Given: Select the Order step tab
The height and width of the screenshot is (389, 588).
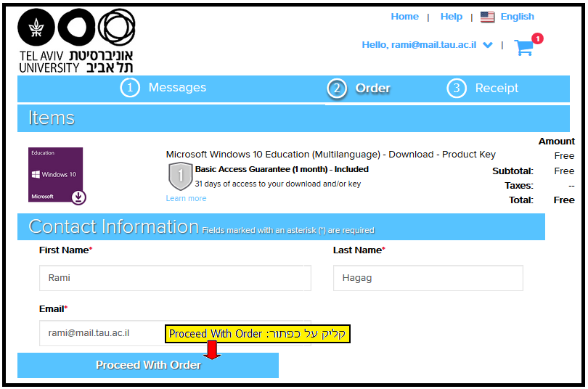Looking at the screenshot, I should 359,89.
